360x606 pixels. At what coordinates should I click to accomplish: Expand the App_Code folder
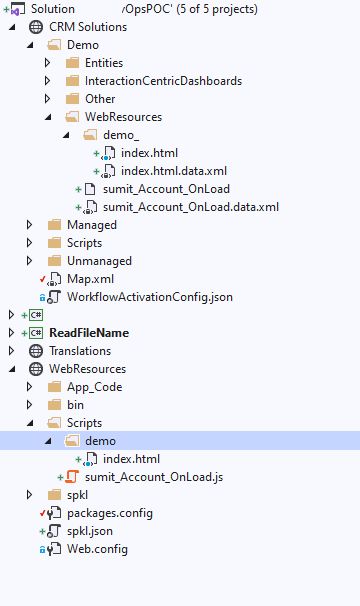pyautogui.click(x=29, y=387)
